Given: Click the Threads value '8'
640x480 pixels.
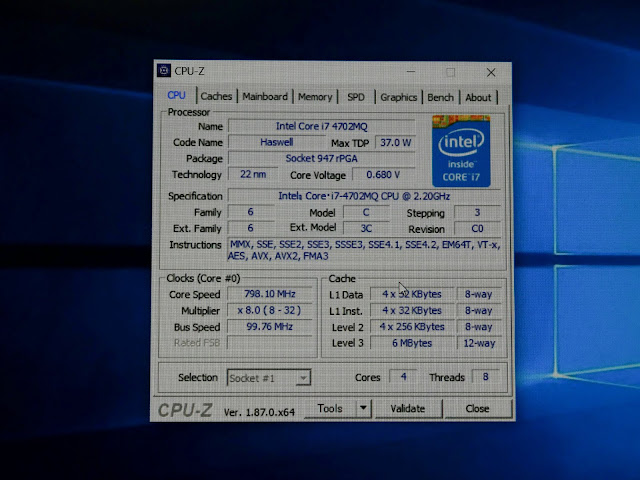Looking at the screenshot, I should coord(486,376).
